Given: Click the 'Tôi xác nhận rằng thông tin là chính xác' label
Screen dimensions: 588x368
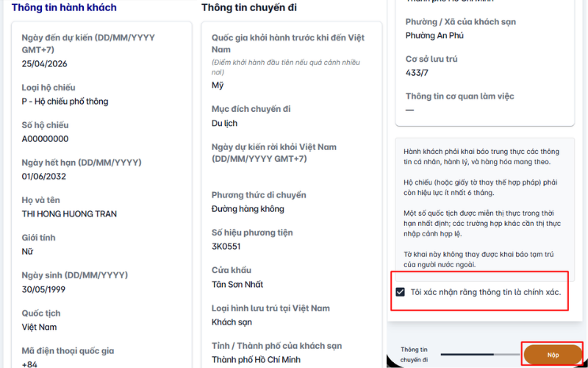Looking at the screenshot, I should pos(486,292).
